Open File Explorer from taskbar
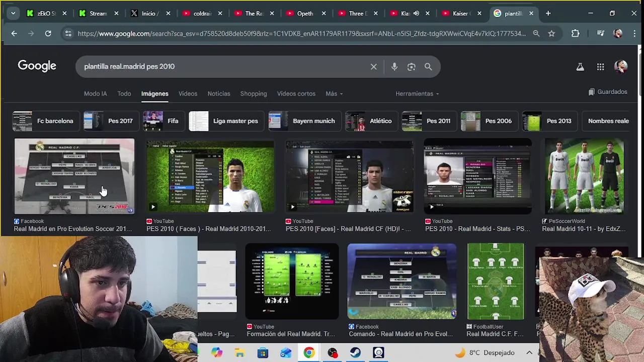 click(239, 352)
